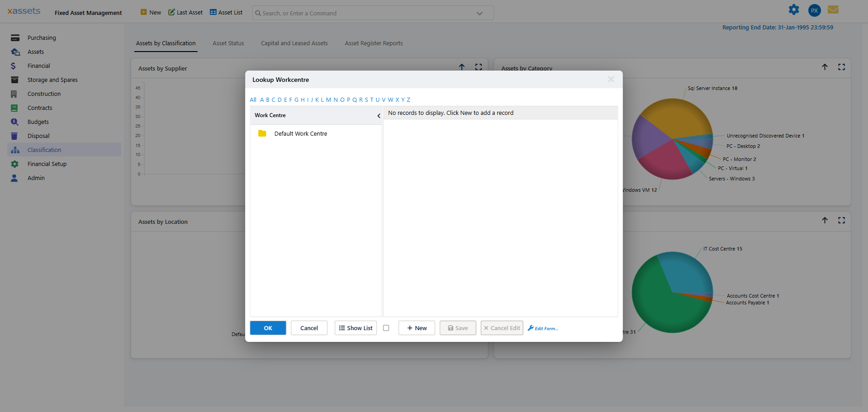Click the Financial Setup gear icon
Image resolution: width=868 pixels, height=412 pixels.
click(15, 164)
